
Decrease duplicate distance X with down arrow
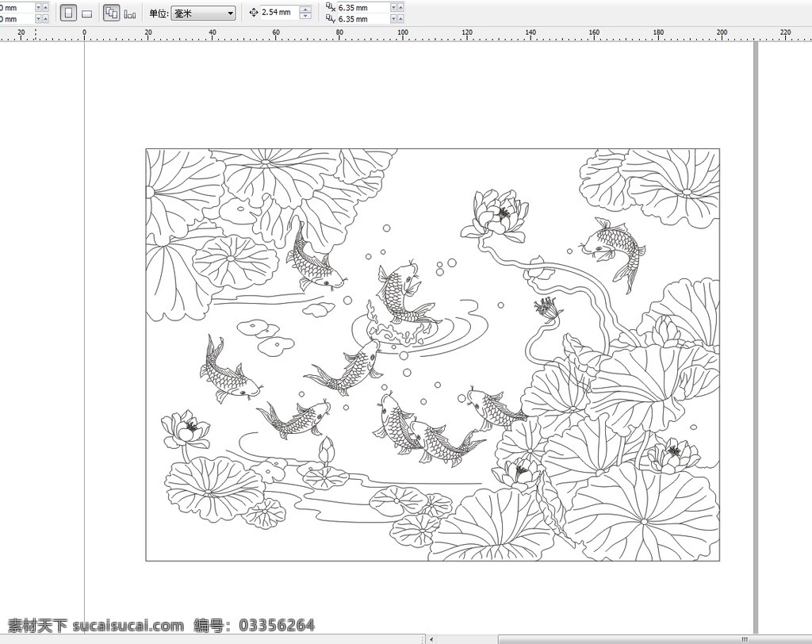point(393,8)
